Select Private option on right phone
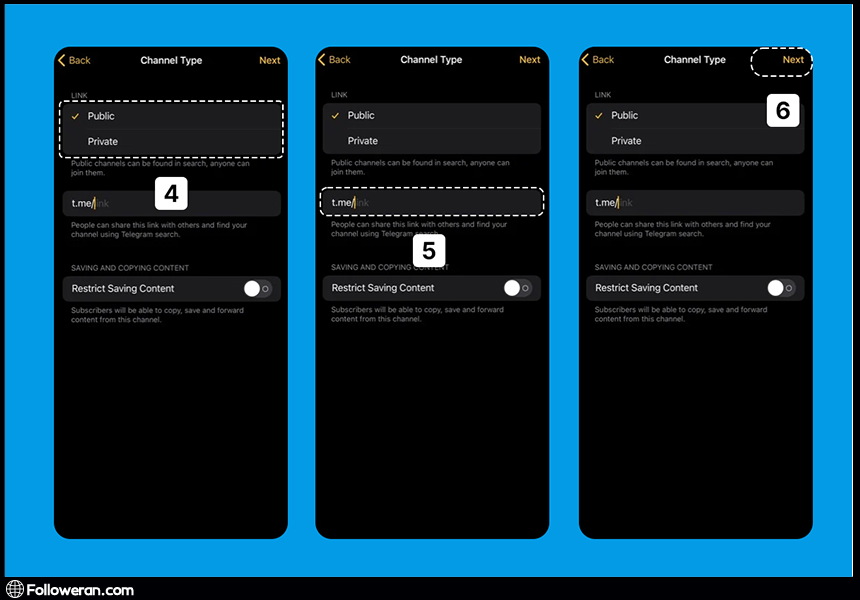 pos(627,141)
